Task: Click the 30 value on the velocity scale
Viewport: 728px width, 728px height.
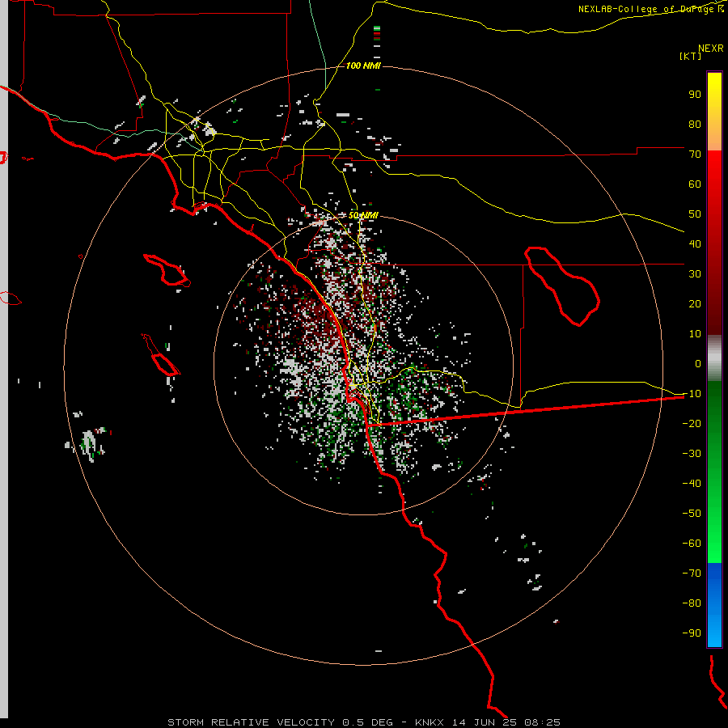Action: (x=695, y=274)
